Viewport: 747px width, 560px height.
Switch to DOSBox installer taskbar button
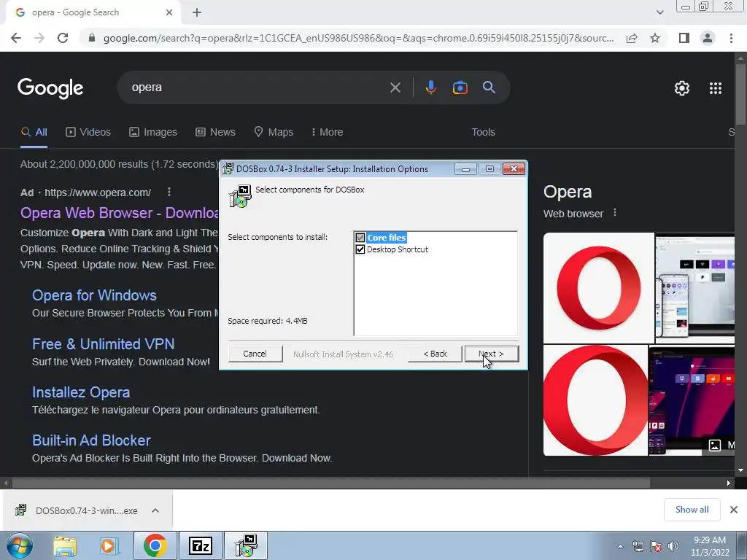click(246, 546)
